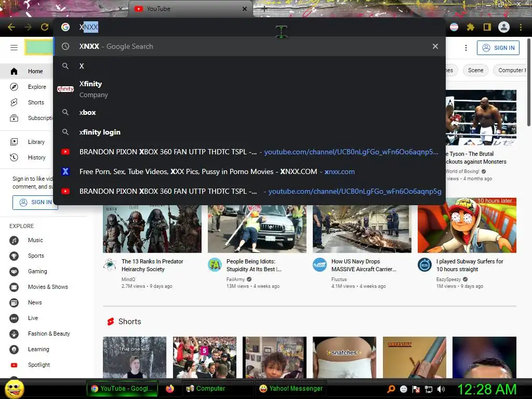Click the volume speaker tray icon

tap(441, 389)
